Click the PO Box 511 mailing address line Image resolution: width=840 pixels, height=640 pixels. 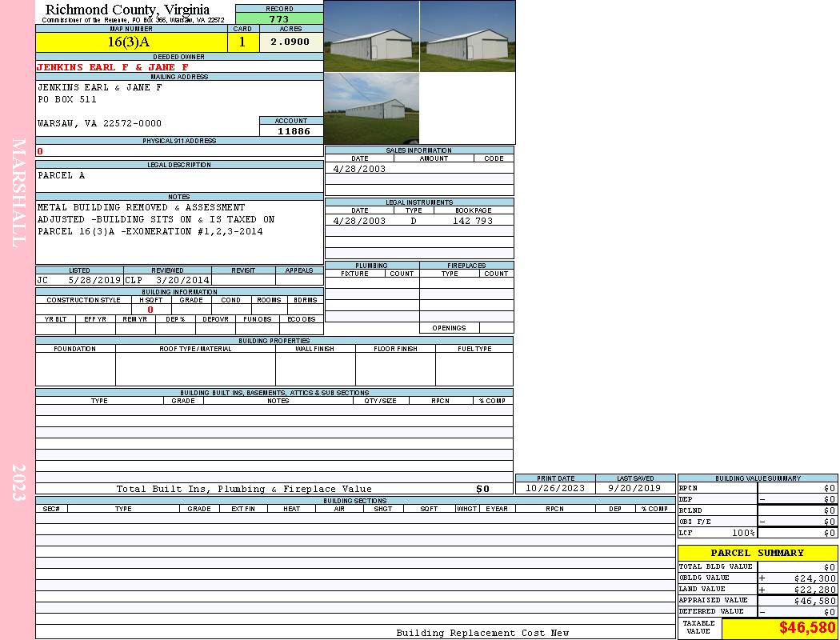[67, 100]
